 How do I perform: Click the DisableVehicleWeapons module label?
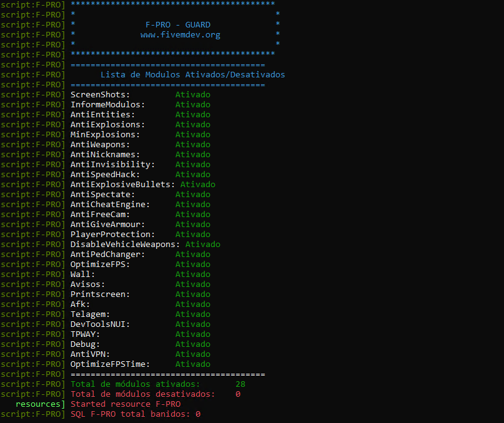tap(125, 245)
